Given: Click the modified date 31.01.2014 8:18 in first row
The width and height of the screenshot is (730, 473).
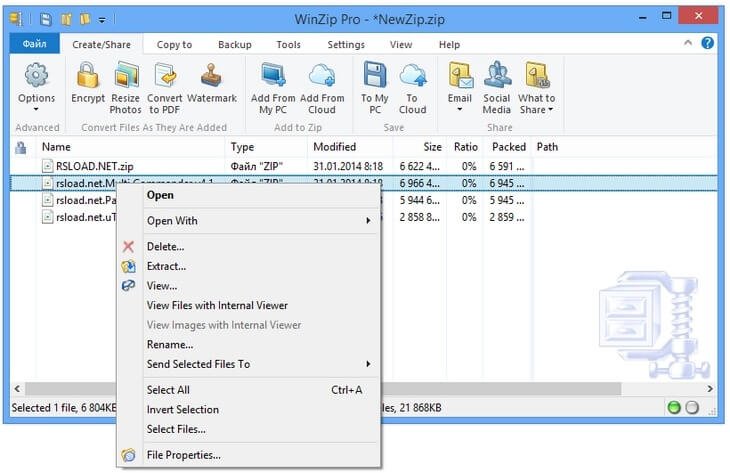Looking at the screenshot, I should (348, 166).
